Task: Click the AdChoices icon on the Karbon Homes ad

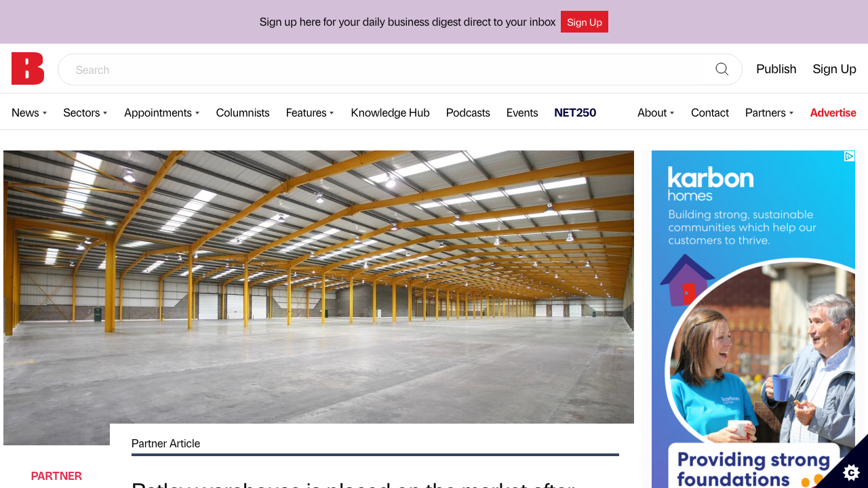Action: pyautogui.click(x=849, y=156)
